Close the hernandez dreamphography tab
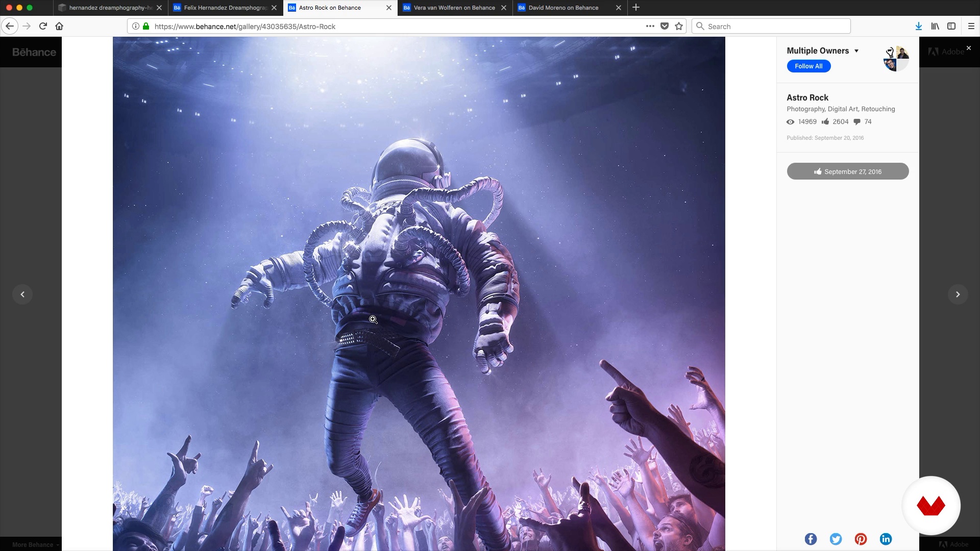The width and height of the screenshot is (980, 551). click(159, 8)
